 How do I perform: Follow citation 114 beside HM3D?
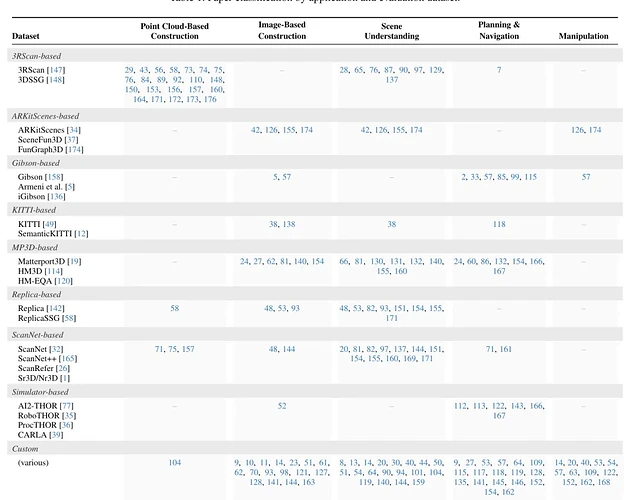(53, 271)
